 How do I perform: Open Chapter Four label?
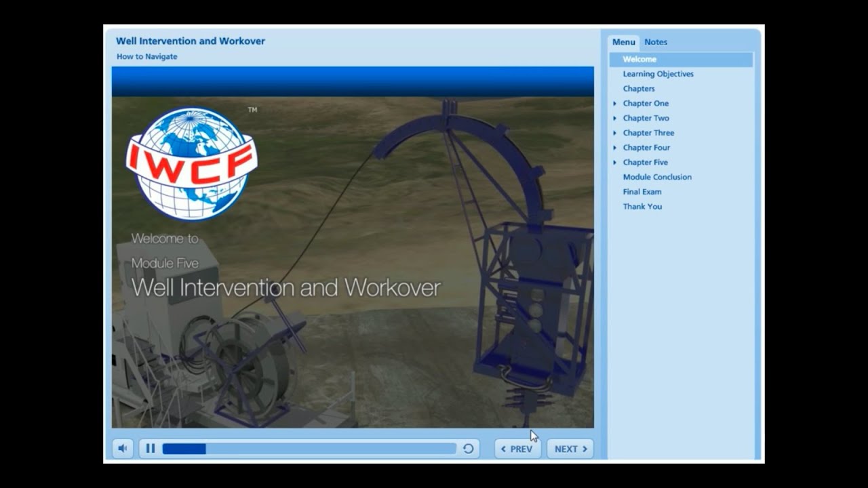646,148
